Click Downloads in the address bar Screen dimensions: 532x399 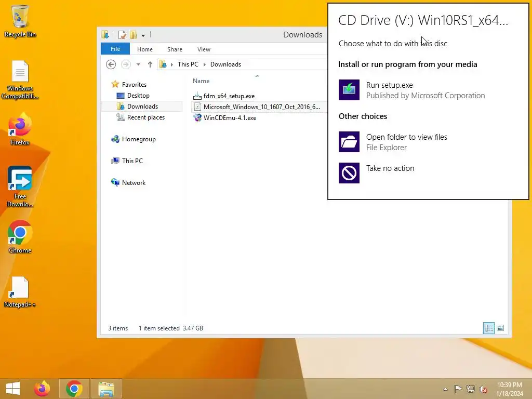click(x=225, y=64)
